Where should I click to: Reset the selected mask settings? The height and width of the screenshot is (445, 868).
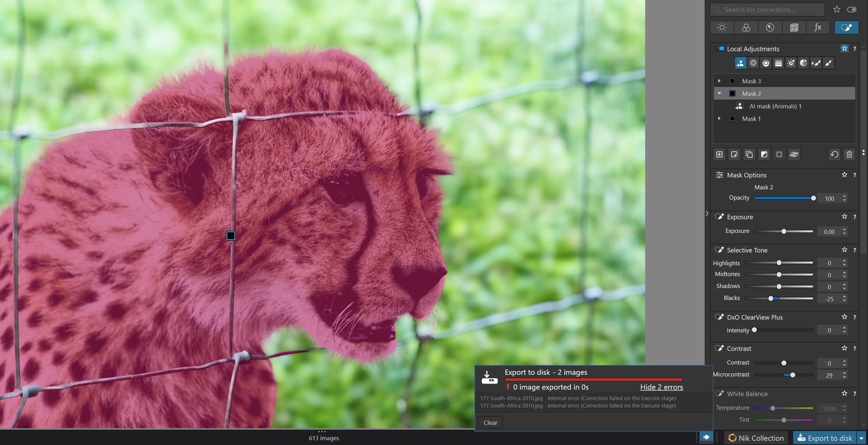[x=834, y=155]
